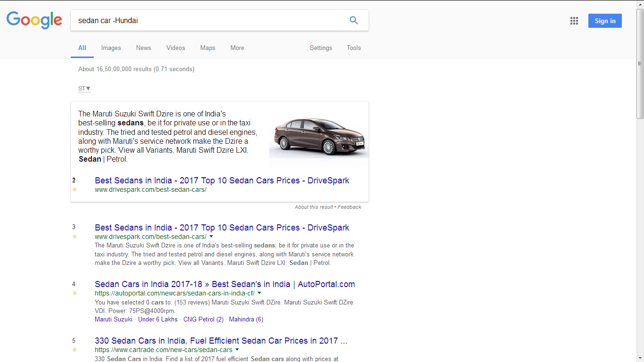This screenshot has height=362, width=644.
Task: Click the 'About 16,50,00,000 results' text
Action: (x=136, y=69)
